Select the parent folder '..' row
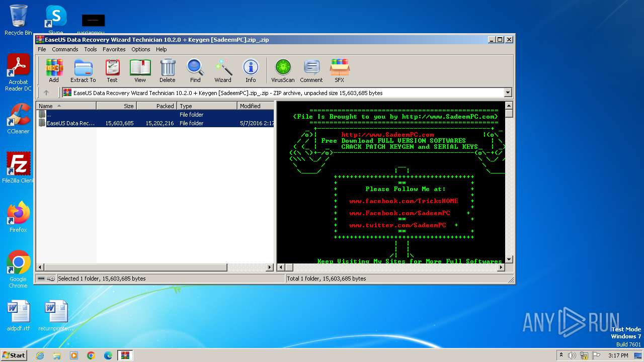Viewport: 644px width, 362px height. point(155,115)
